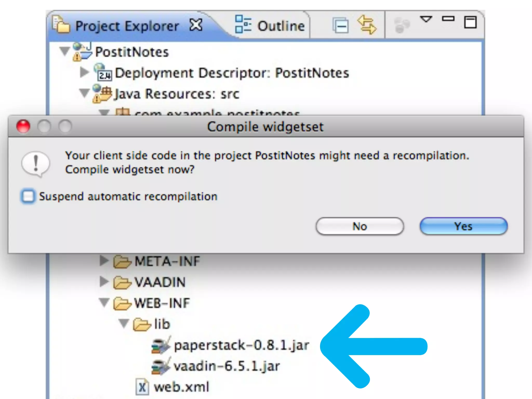Expand the META-INF folder

tap(104, 261)
